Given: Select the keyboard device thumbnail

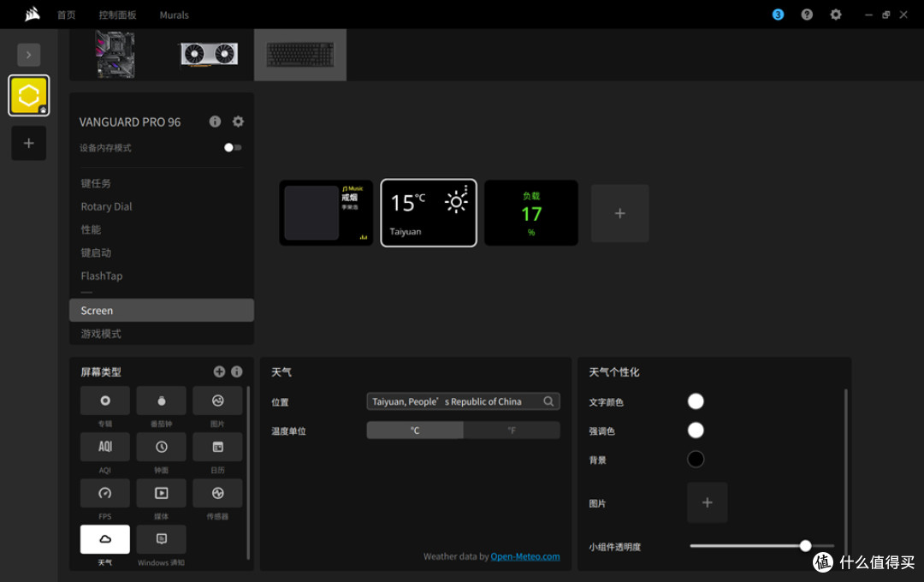Looking at the screenshot, I should [300, 55].
